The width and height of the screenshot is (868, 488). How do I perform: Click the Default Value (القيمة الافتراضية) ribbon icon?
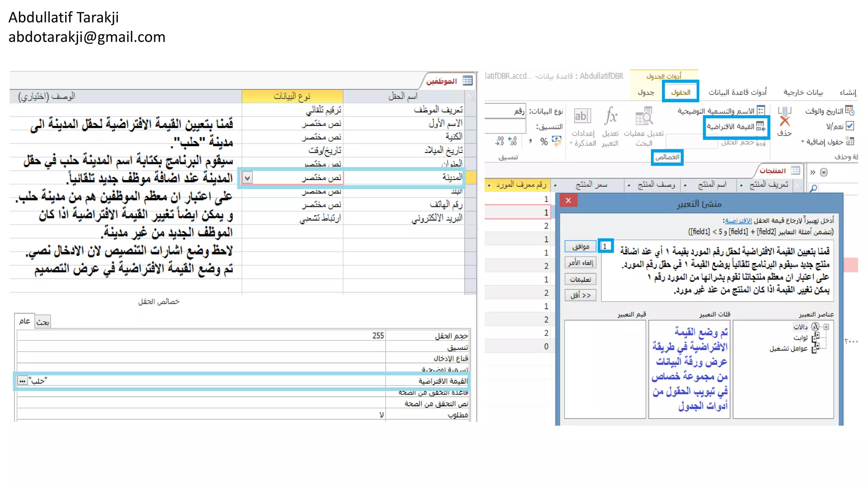point(761,127)
